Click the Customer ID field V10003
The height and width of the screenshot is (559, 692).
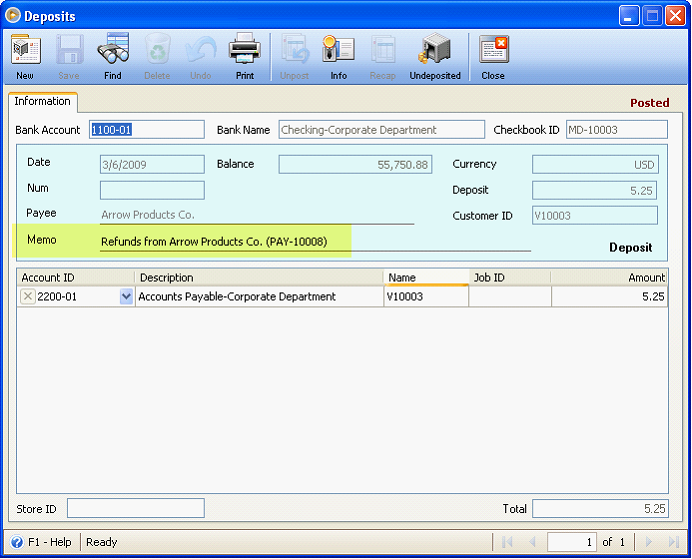595,215
